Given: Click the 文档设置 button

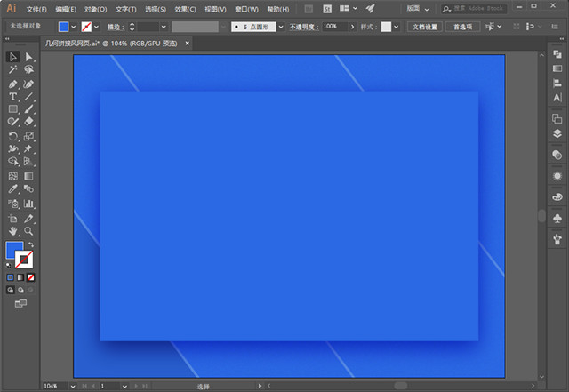Looking at the screenshot, I should click(425, 28).
